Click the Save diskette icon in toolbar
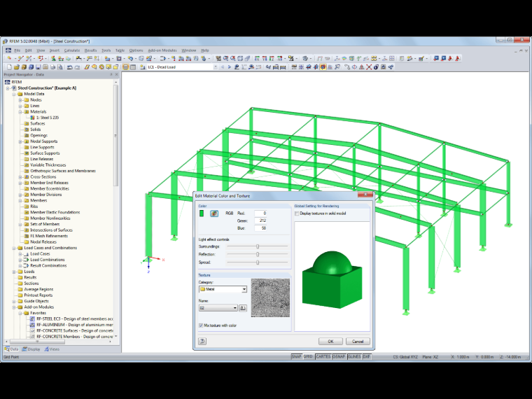The width and height of the screenshot is (532, 399). pyautogui.click(x=38, y=67)
